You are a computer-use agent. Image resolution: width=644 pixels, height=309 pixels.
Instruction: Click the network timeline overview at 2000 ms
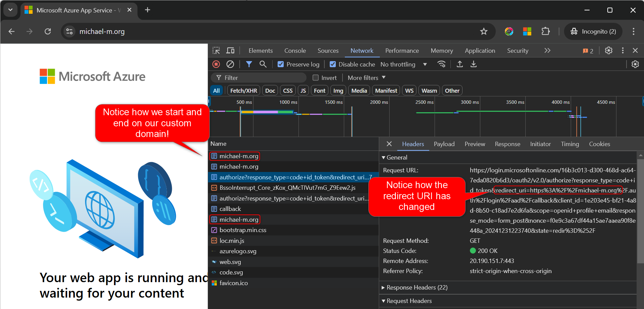(389, 118)
